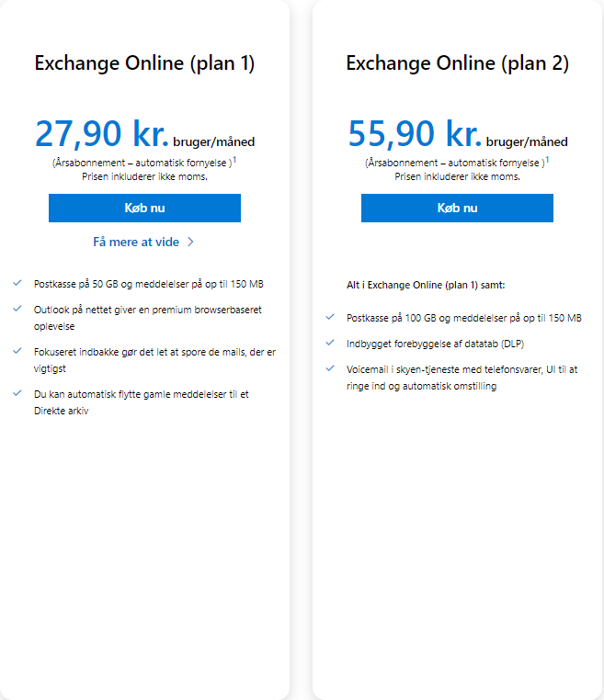
Task: Click the Postkasse på 100 GB feature text
Action: tap(464, 318)
